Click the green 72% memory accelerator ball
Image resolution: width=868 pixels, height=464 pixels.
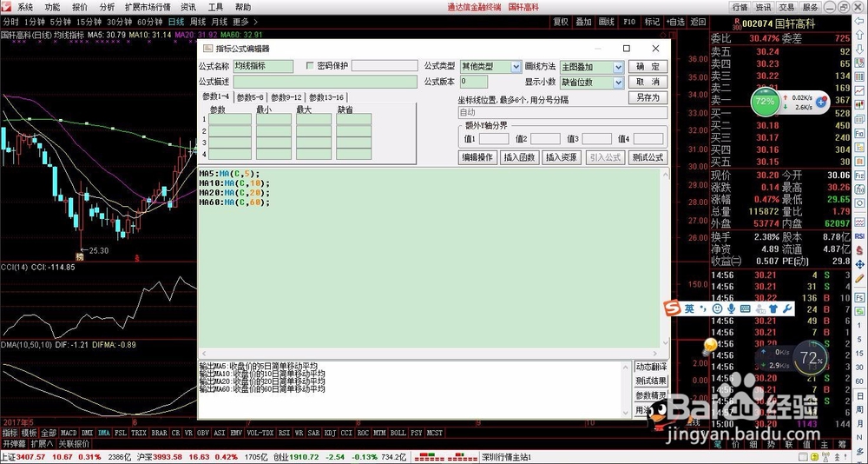point(765,102)
